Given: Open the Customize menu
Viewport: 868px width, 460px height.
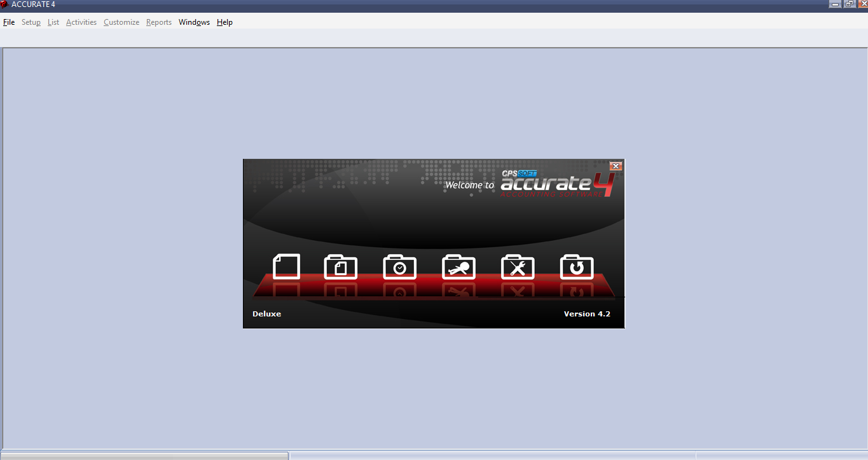Looking at the screenshot, I should (x=121, y=22).
